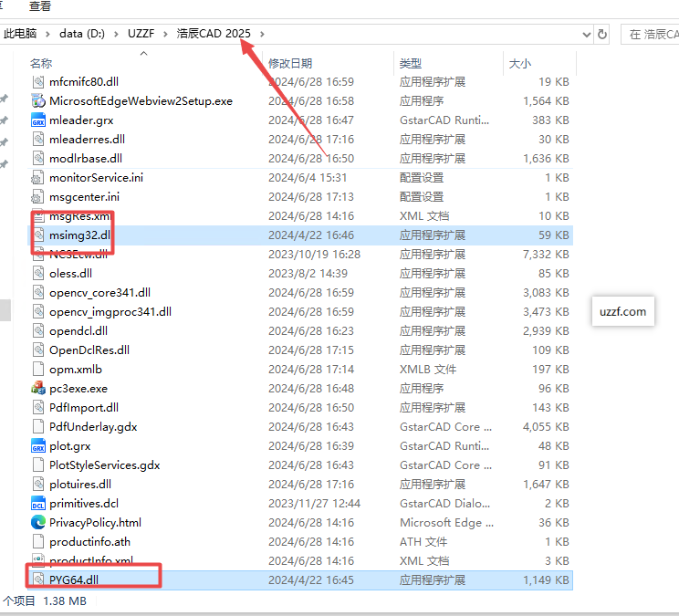Expand the chevron after 浩辰CAD 2025

263,34
